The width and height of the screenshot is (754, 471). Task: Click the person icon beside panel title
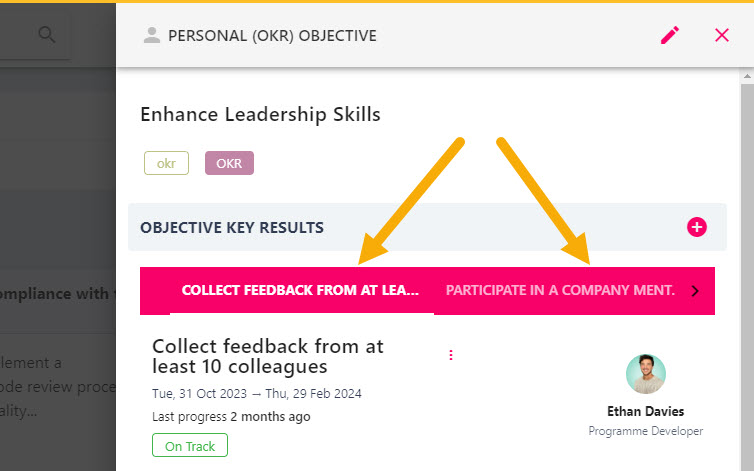pyautogui.click(x=151, y=35)
